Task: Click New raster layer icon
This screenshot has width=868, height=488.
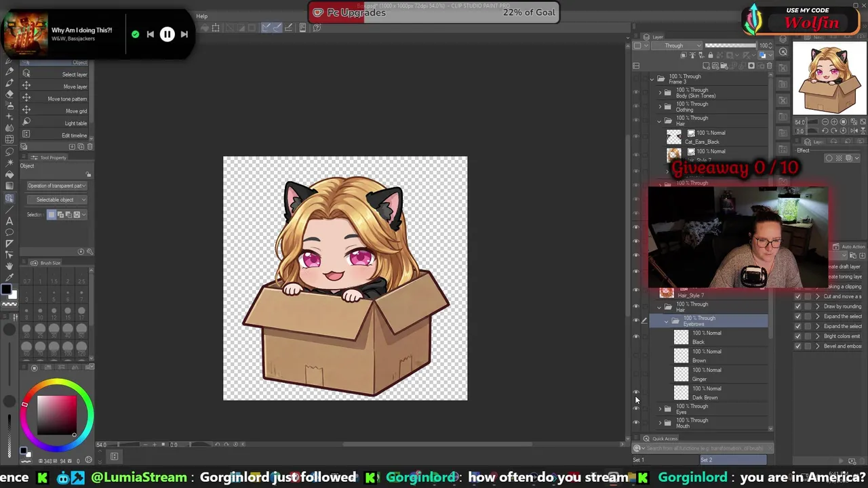Action: pos(706,66)
